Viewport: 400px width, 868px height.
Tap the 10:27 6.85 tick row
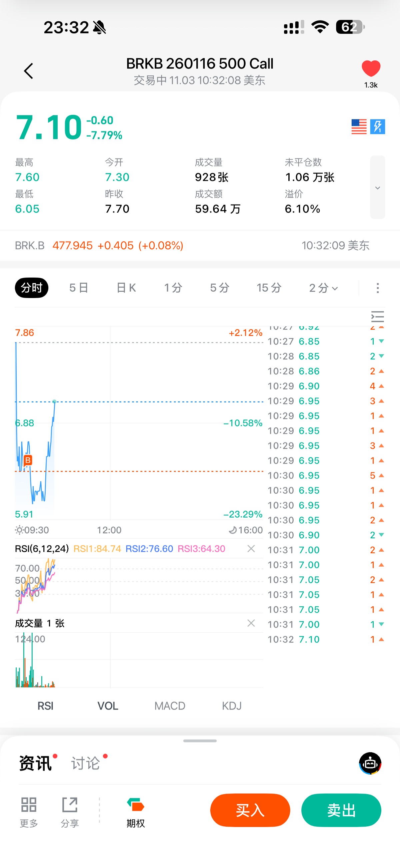coord(326,341)
